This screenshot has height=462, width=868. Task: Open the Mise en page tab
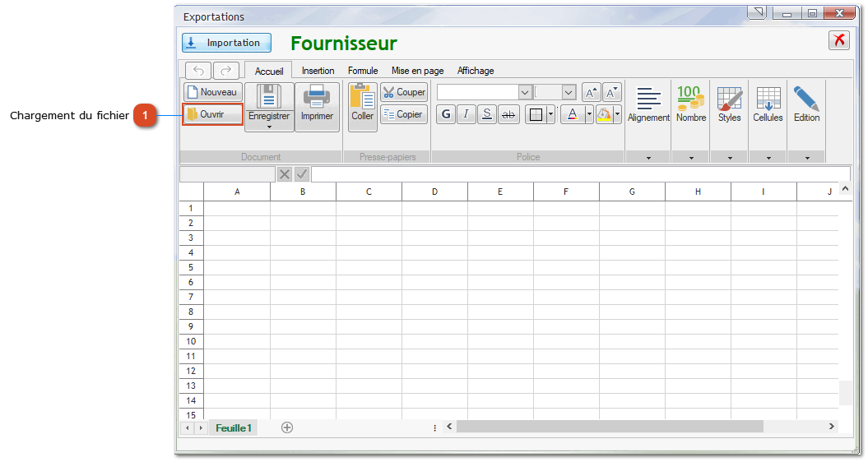417,71
